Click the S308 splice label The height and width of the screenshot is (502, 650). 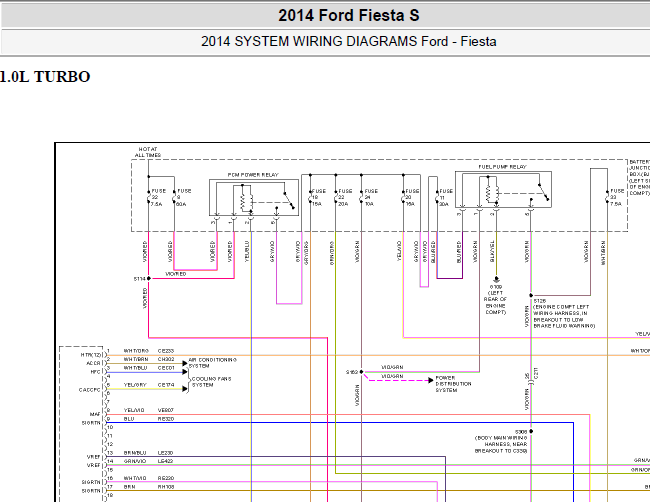(521, 432)
